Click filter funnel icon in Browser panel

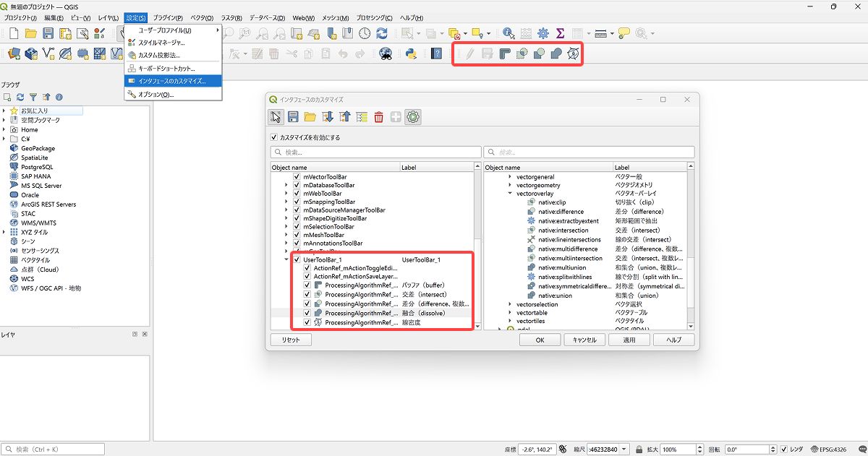coord(33,97)
